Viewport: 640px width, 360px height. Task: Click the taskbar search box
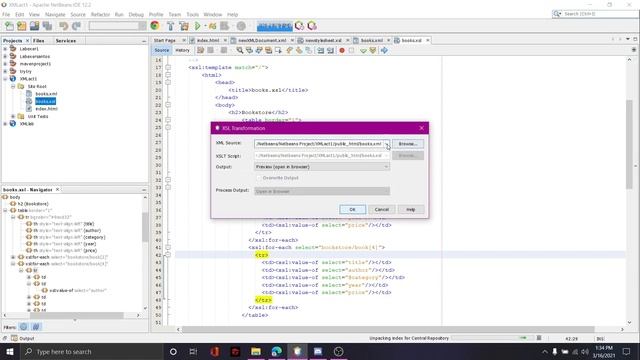(x=91, y=351)
